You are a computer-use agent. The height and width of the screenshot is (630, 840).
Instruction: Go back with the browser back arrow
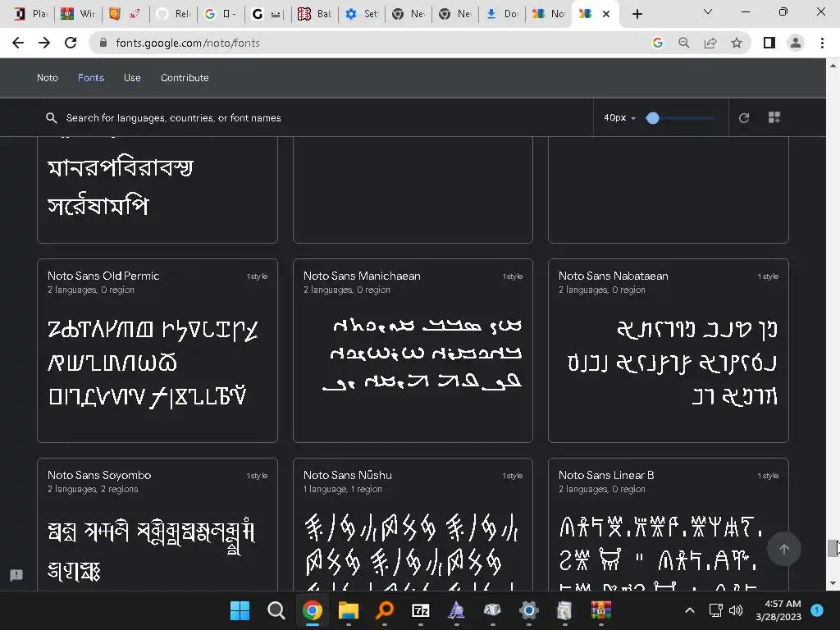pos(18,43)
